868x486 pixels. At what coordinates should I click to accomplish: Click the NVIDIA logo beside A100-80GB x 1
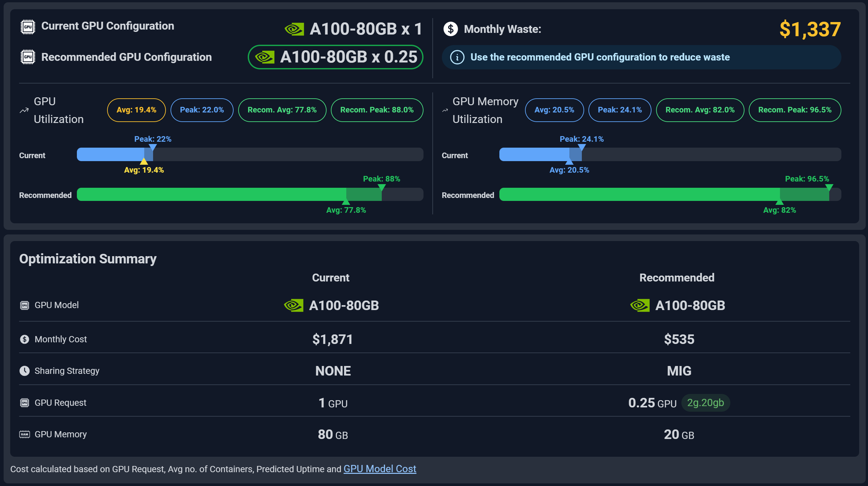(294, 29)
